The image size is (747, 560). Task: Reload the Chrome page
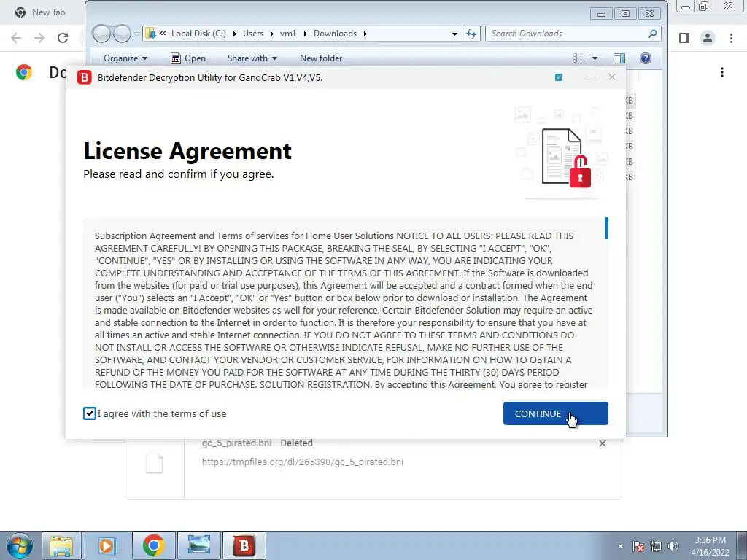(63, 38)
